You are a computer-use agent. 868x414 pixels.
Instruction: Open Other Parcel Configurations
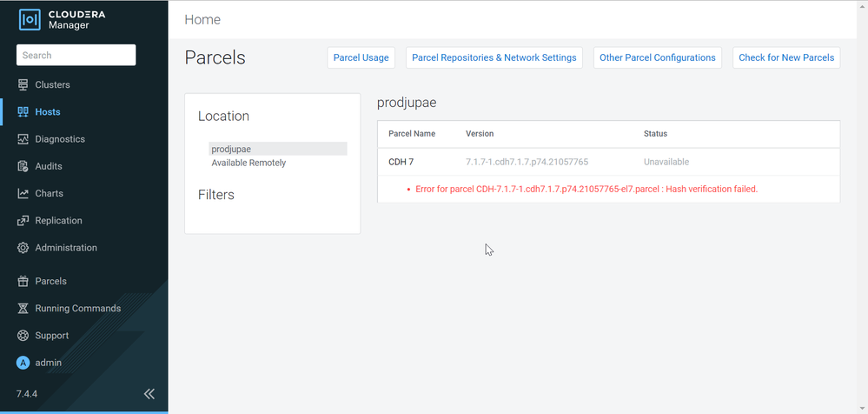[657, 57]
